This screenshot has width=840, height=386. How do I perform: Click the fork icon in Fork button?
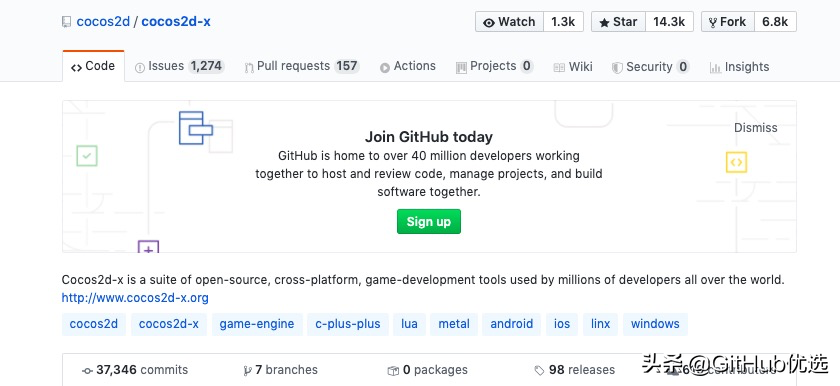click(x=712, y=23)
